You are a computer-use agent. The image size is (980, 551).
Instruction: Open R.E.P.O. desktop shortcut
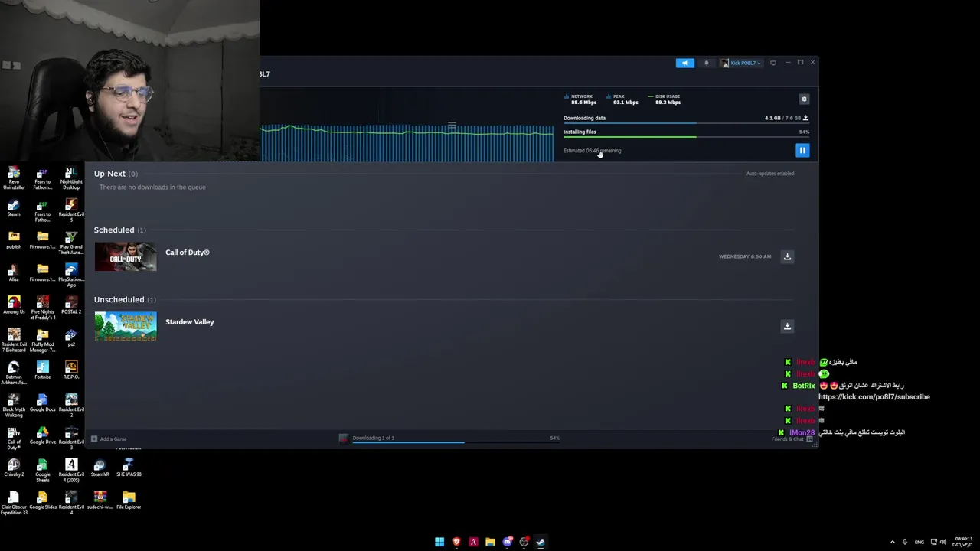click(x=71, y=370)
